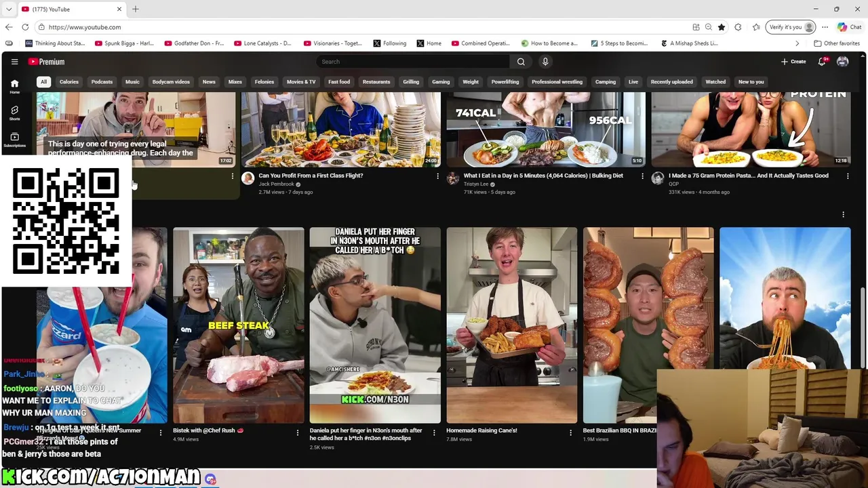Open Subscriptions in YouTube sidebar
Screen dimensions: 868x488
[14, 140]
